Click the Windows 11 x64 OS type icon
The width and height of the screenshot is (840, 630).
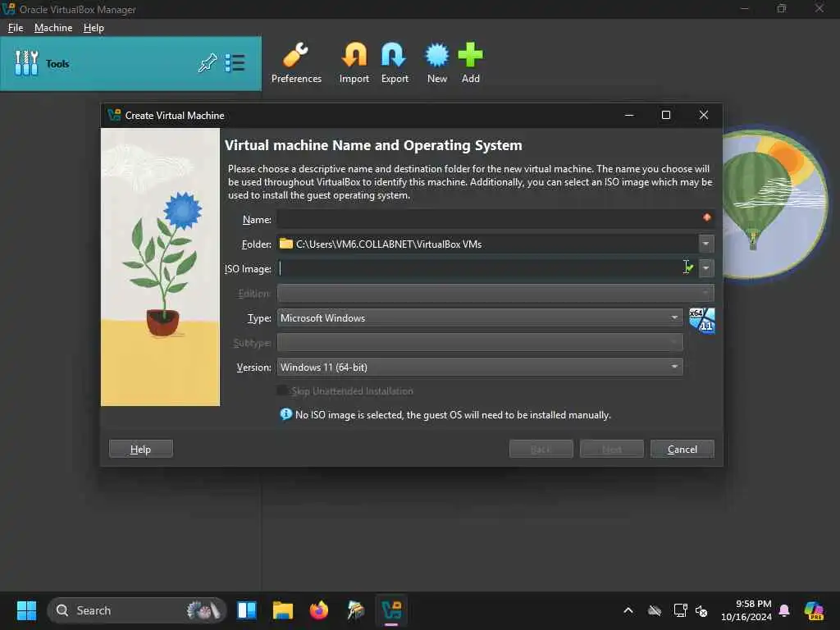point(701,321)
